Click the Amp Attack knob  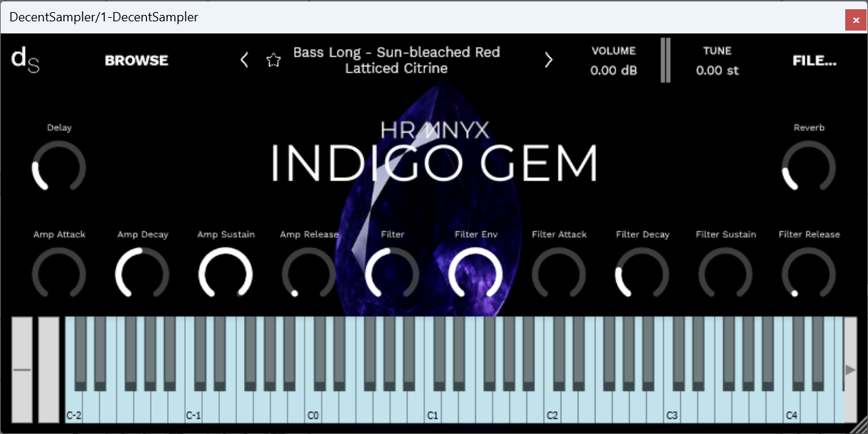click(x=59, y=274)
